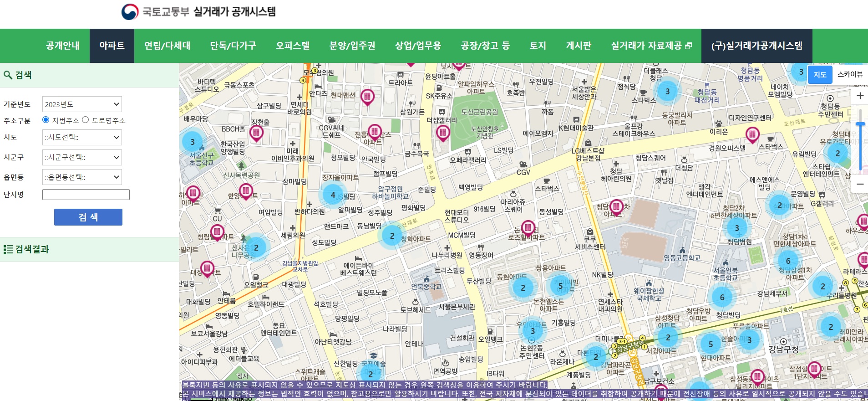This screenshot has height=401, width=868.
Task: Open the 토지 menu
Action: pyautogui.click(x=538, y=46)
